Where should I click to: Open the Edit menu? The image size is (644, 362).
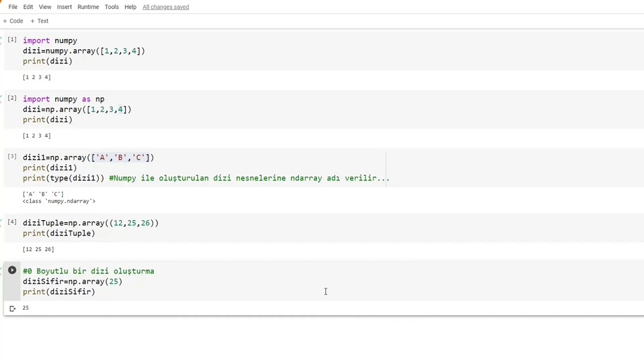tap(28, 7)
